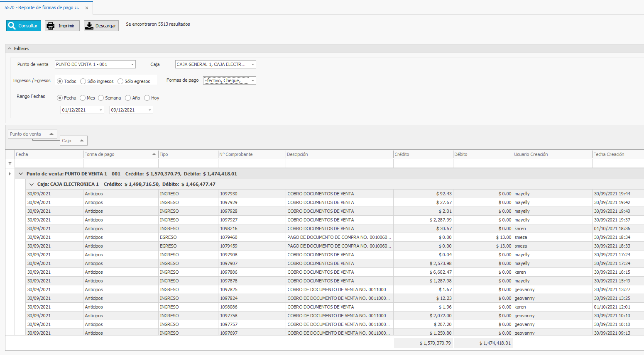This screenshot has height=355, width=644.
Task: Click the Descargar download button
Action: click(101, 26)
